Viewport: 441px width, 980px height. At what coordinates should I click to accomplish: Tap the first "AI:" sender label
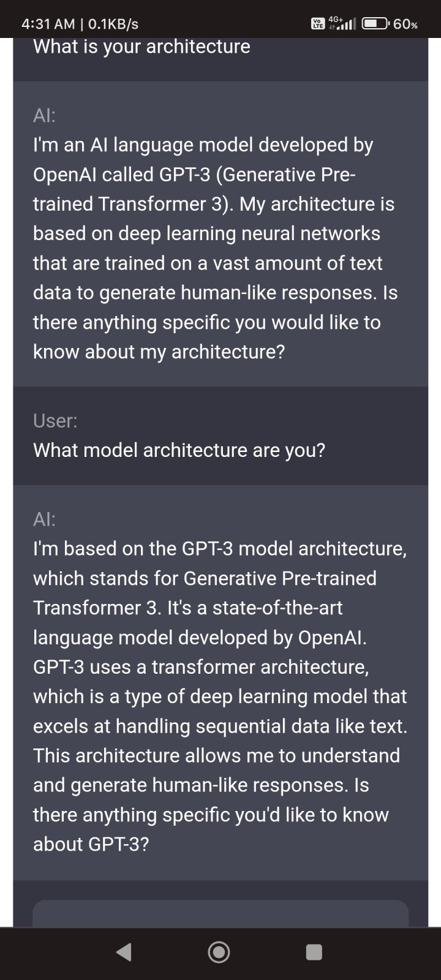coord(44,116)
